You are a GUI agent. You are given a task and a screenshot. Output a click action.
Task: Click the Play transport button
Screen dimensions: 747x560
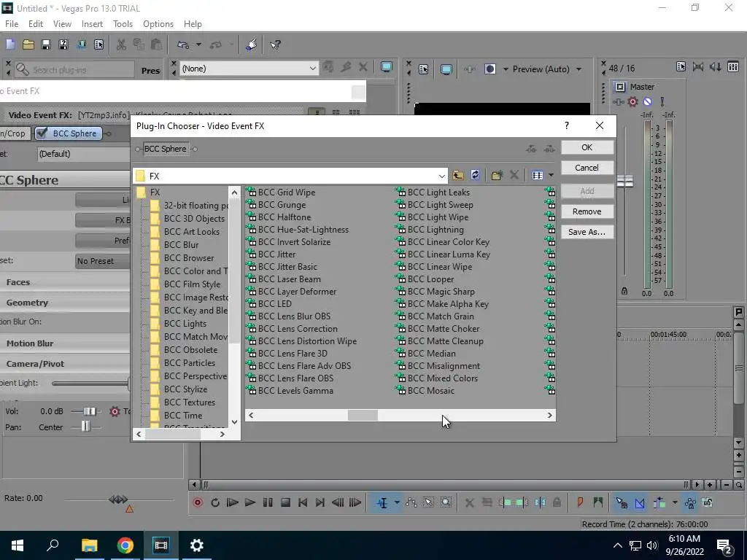tap(249, 502)
